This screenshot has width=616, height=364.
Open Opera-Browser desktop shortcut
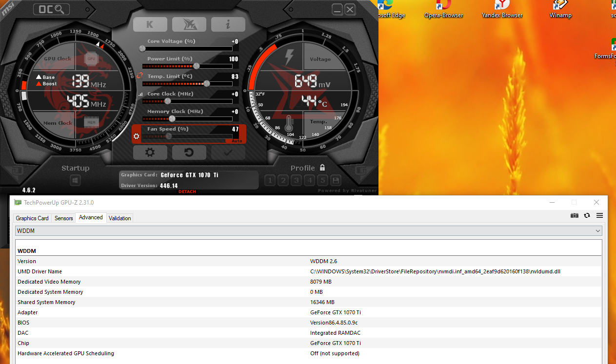tap(443, 10)
